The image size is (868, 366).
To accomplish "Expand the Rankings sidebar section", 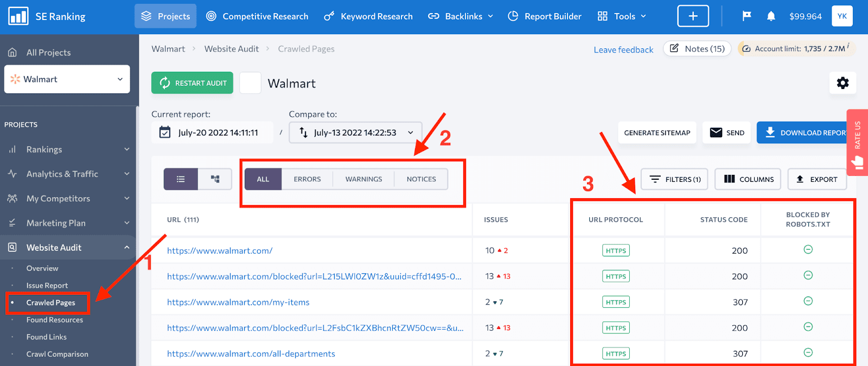I will [127, 149].
